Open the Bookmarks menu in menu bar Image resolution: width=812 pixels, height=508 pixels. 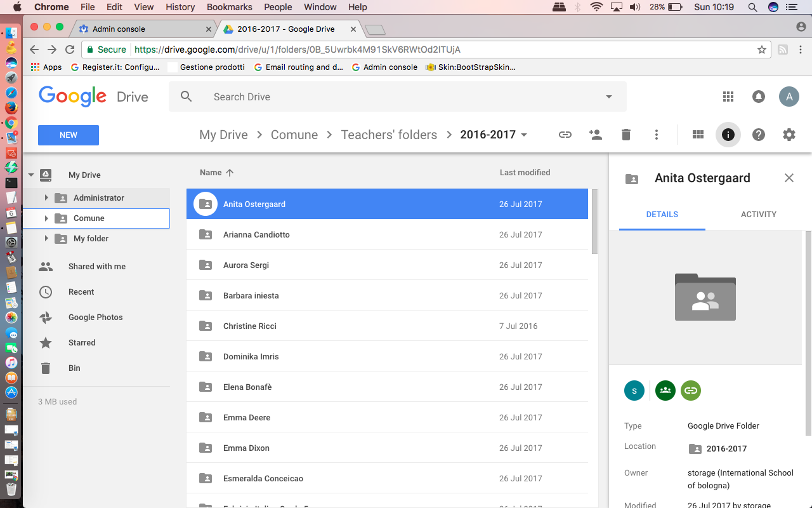tap(230, 7)
